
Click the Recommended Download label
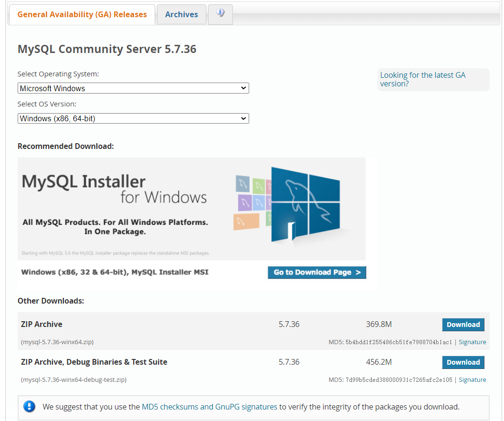coord(65,146)
